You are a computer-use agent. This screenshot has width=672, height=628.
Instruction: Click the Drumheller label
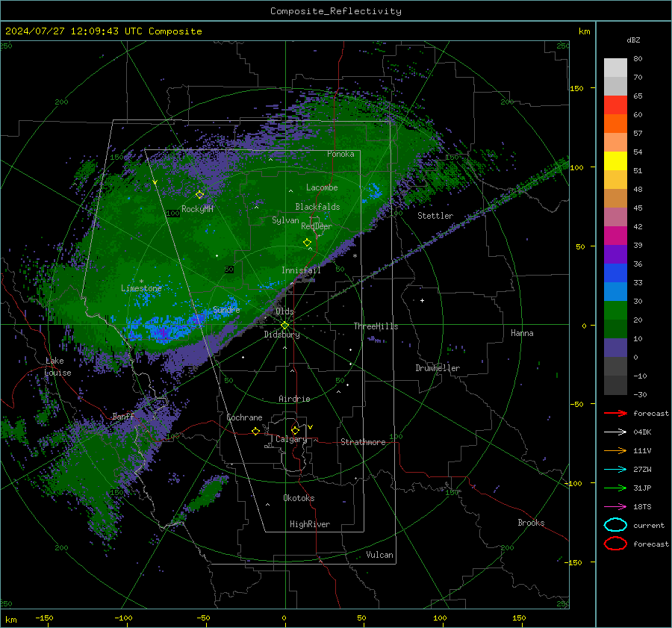(x=438, y=368)
